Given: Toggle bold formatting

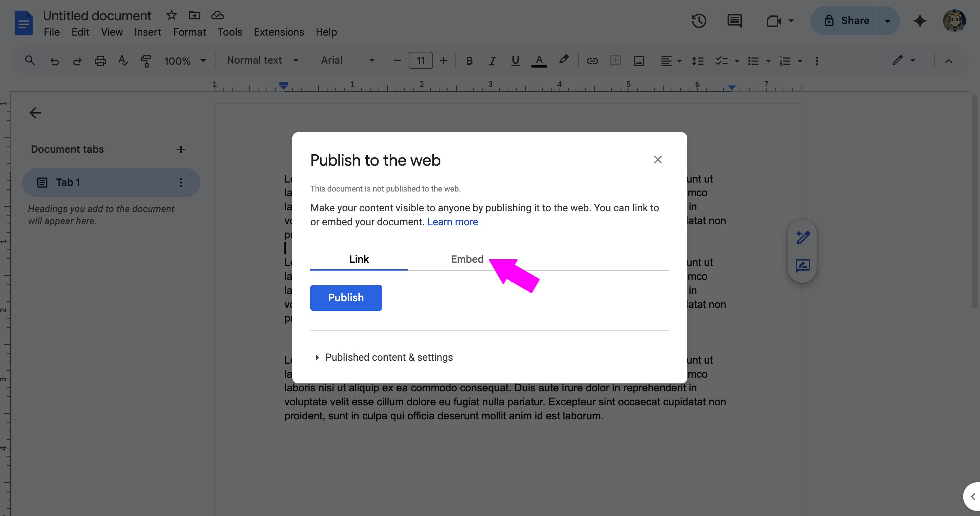Looking at the screenshot, I should 469,61.
